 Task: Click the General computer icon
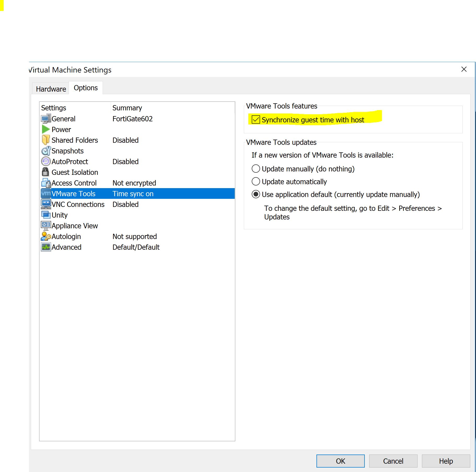[x=46, y=119]
